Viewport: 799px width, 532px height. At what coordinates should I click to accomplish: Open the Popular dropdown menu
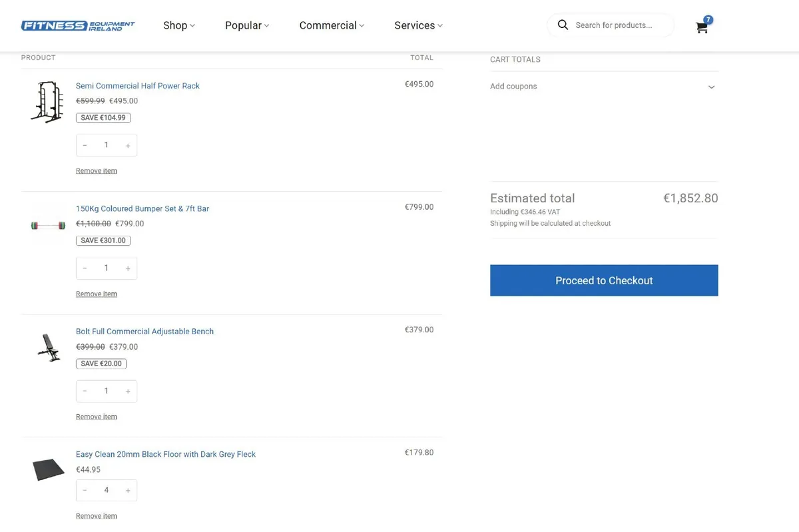click(x=246, y=25)
